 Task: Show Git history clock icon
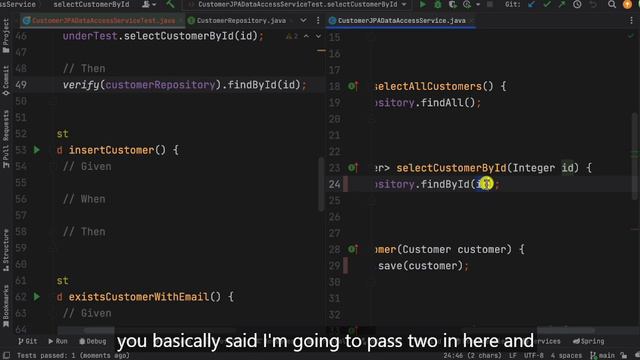tap(577, 4)
